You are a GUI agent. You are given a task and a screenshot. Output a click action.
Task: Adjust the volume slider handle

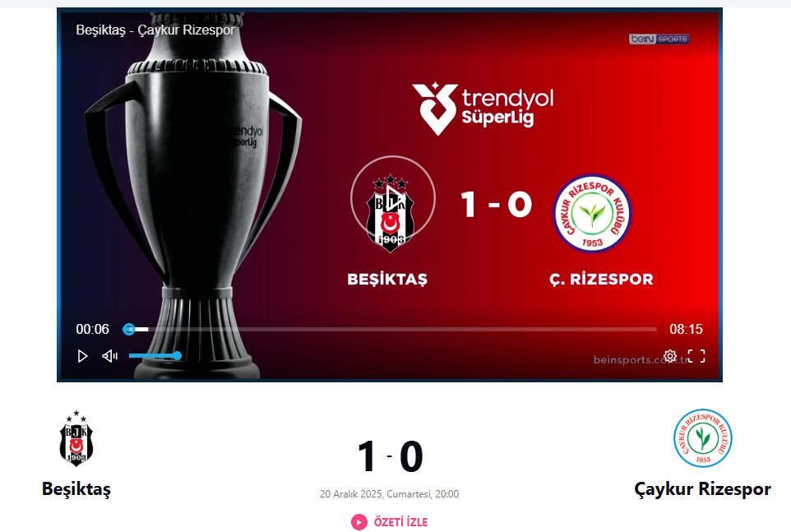tap(177, 355)
